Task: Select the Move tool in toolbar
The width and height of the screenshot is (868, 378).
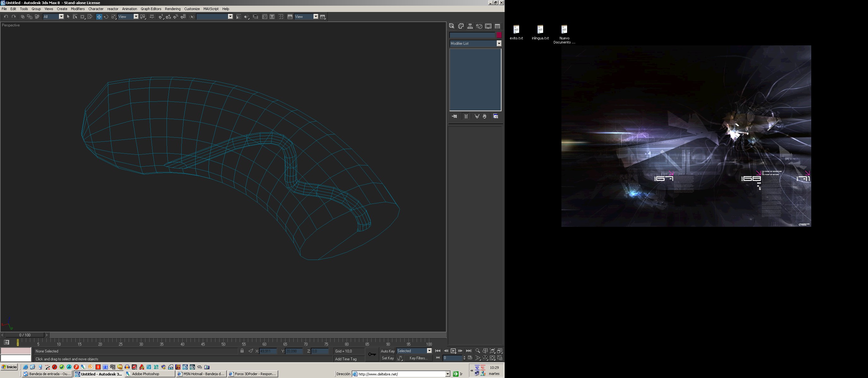Action: [x=99, y=17]
